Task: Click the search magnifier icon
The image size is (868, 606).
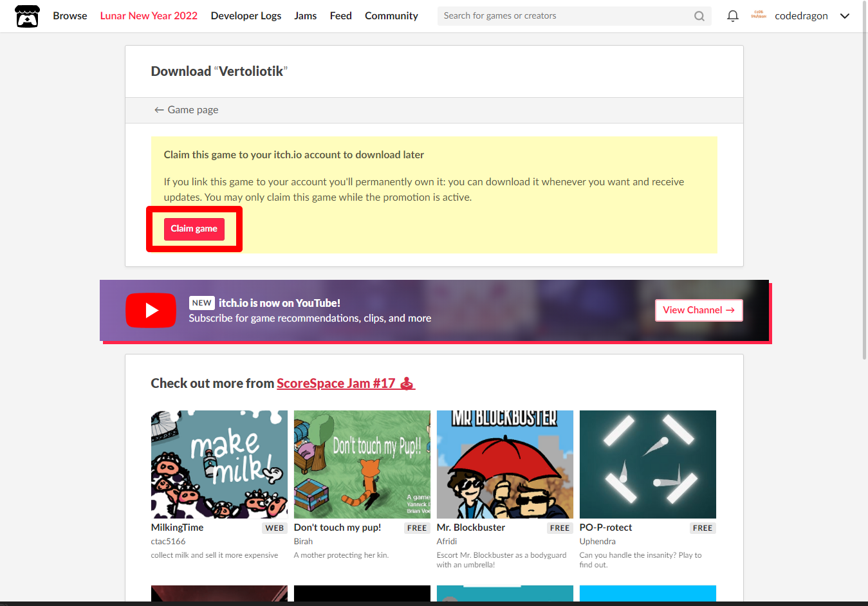Action: tap(699, 16)
